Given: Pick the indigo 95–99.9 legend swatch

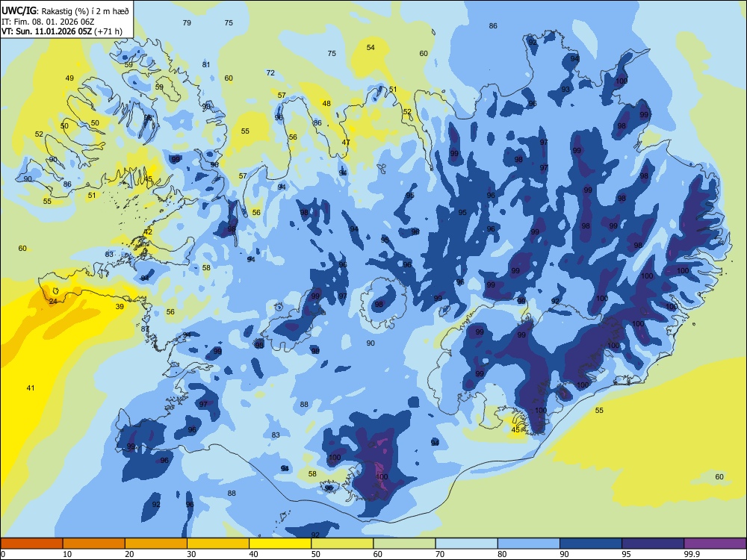Looking at the screenshot, I should pos(653,544).
